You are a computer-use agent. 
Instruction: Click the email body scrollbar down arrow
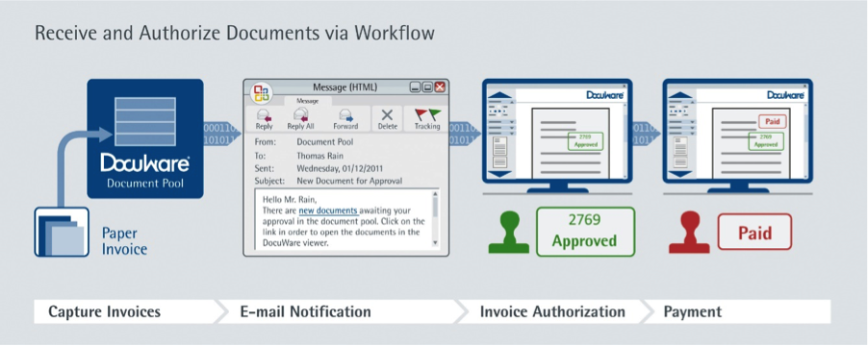(435, 242)
